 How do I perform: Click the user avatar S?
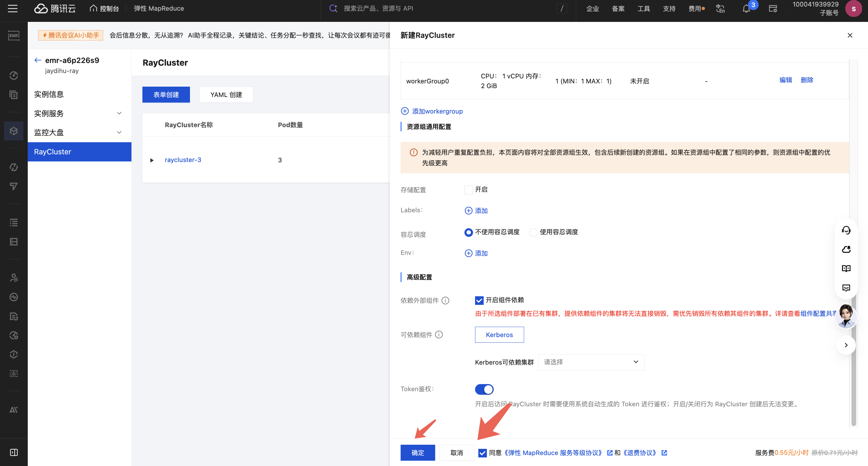tap(854, 9)
